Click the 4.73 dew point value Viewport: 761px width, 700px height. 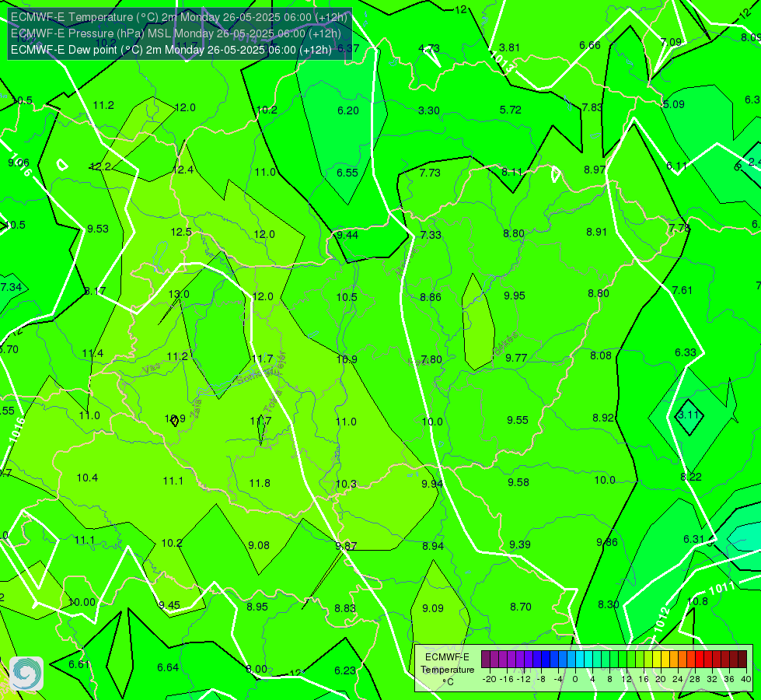(429, 48)
